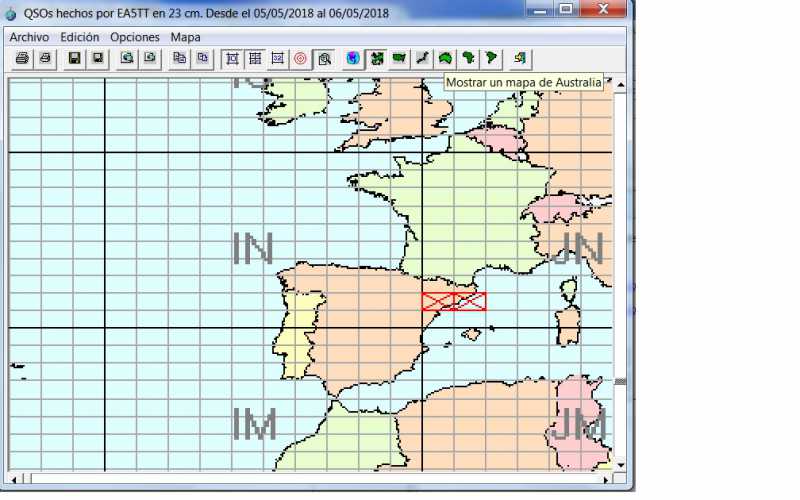The width and height of the screenshot is (800, 500).
Task: Click the large printer icon
Action: click(22, 59)
